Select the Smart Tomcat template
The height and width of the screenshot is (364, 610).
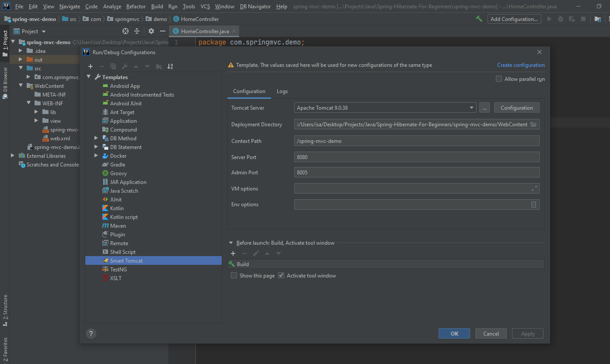153,260
